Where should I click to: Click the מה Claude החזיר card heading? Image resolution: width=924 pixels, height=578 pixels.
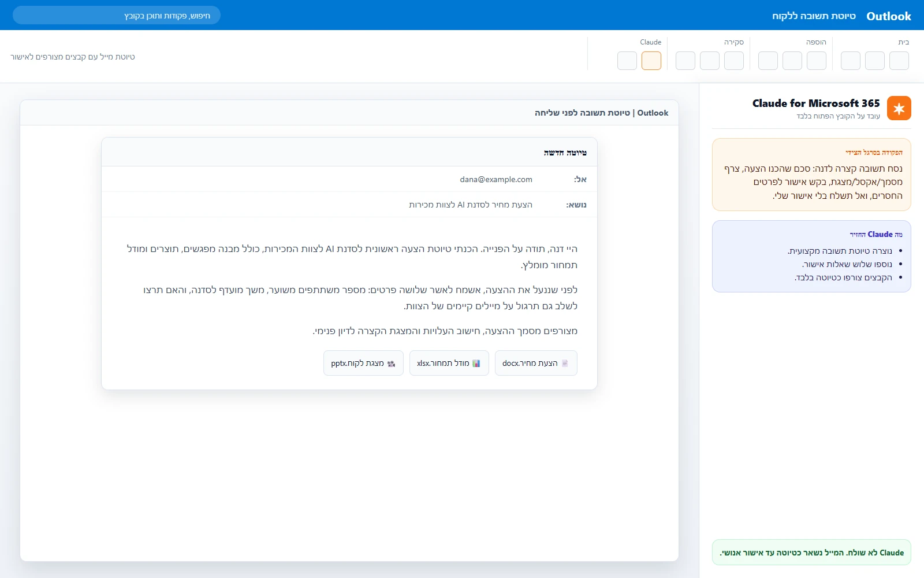tap(876, 234)
